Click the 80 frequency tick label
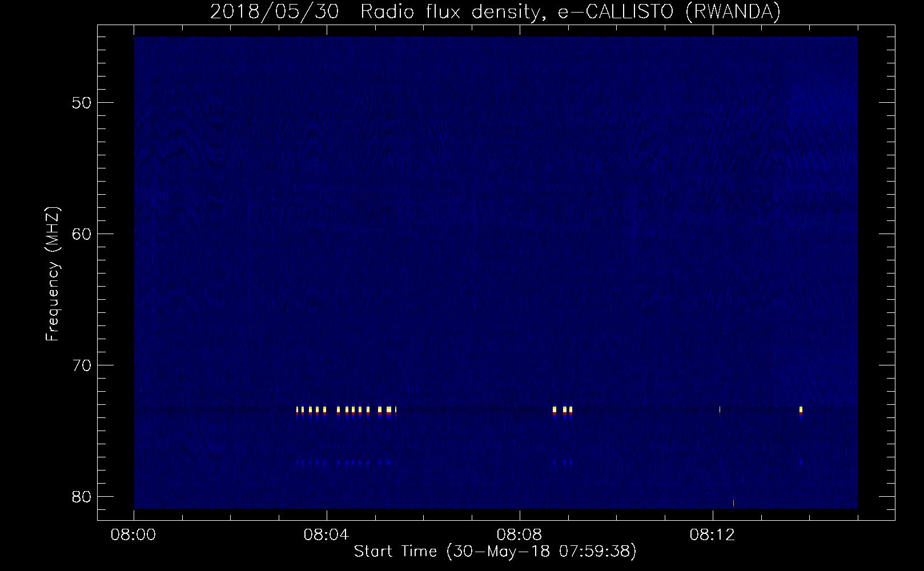The image size is (924, 571). (x=82, y=496)
